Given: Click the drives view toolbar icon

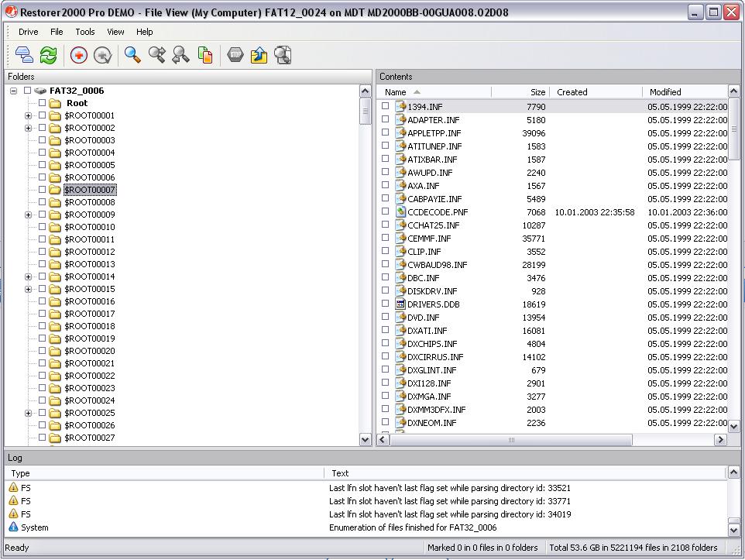Looking at the screenshot, I should point(24,55).
